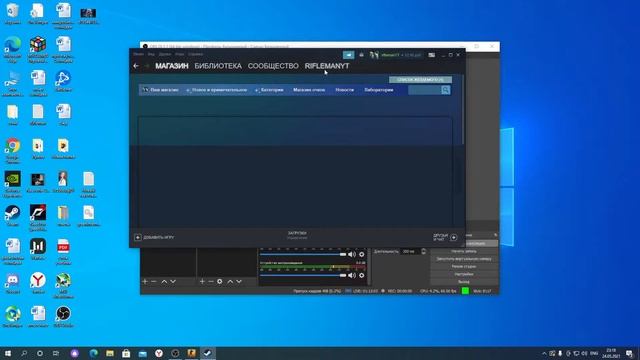Open Steam announcements via the teal megaphone button
640x360 pixels.
(x=349, y=55)
